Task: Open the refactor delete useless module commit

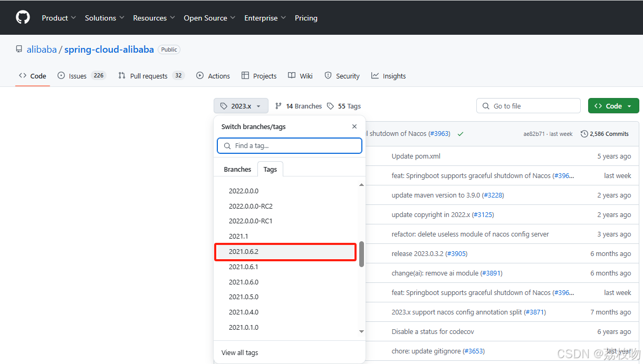Action: [471, 234]
